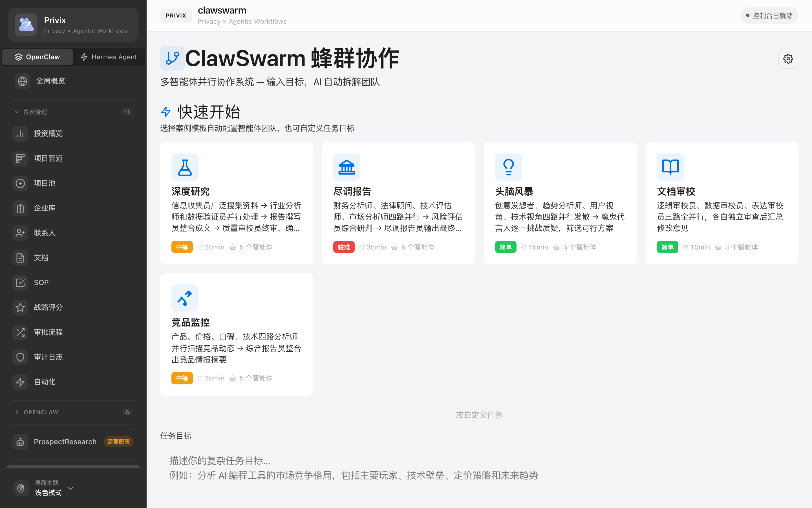Click the building icon for 企业库
812x508 pixels.
(20, 208)
